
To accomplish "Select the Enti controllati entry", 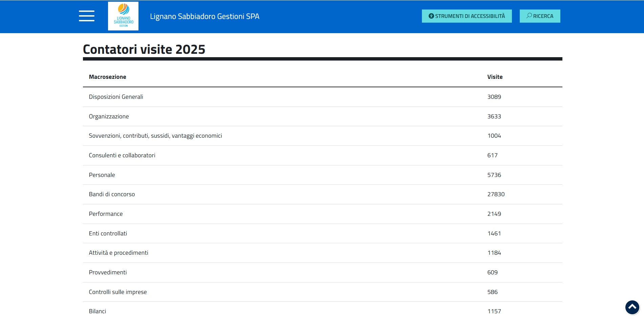I will click(x=108, y=234).
